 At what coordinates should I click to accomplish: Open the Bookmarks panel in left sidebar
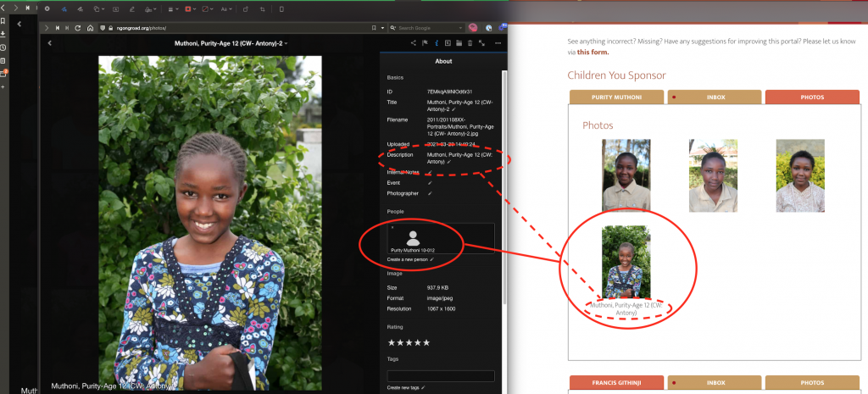point(3,20)
